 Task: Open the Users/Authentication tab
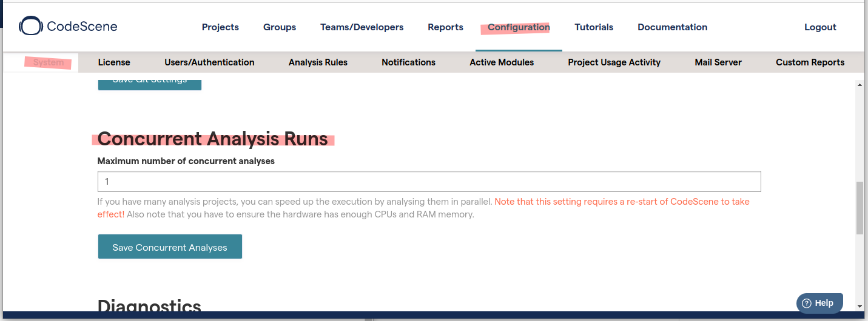pyautogui.click(x=209, y=62)
